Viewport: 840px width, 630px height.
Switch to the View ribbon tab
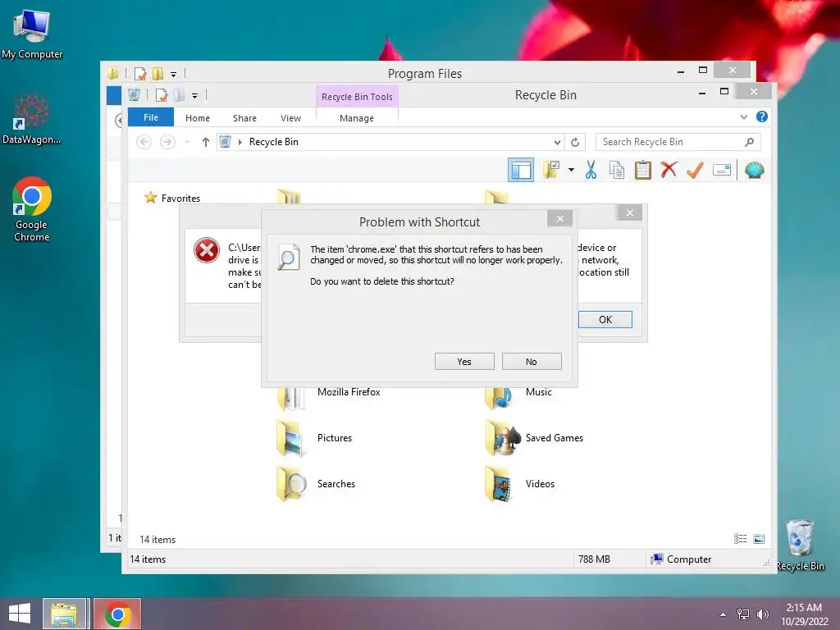(x=291, y=118)
